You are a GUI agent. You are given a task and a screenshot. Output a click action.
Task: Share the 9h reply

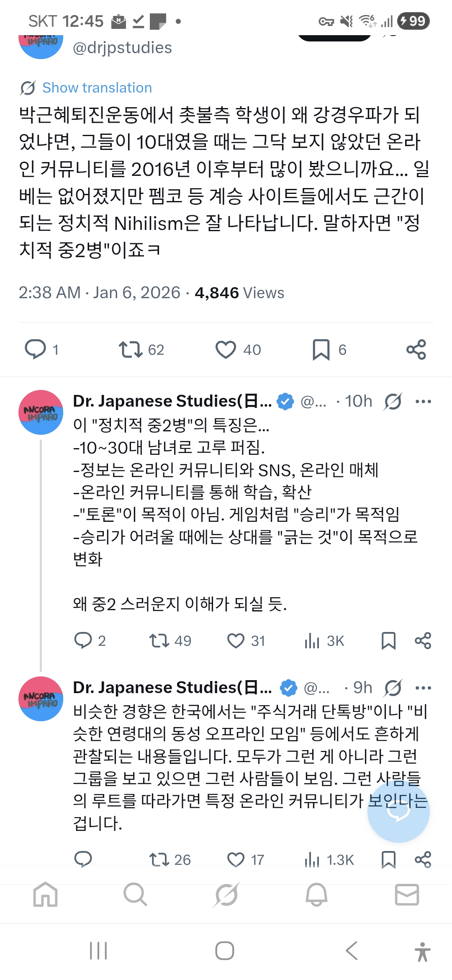423,860
